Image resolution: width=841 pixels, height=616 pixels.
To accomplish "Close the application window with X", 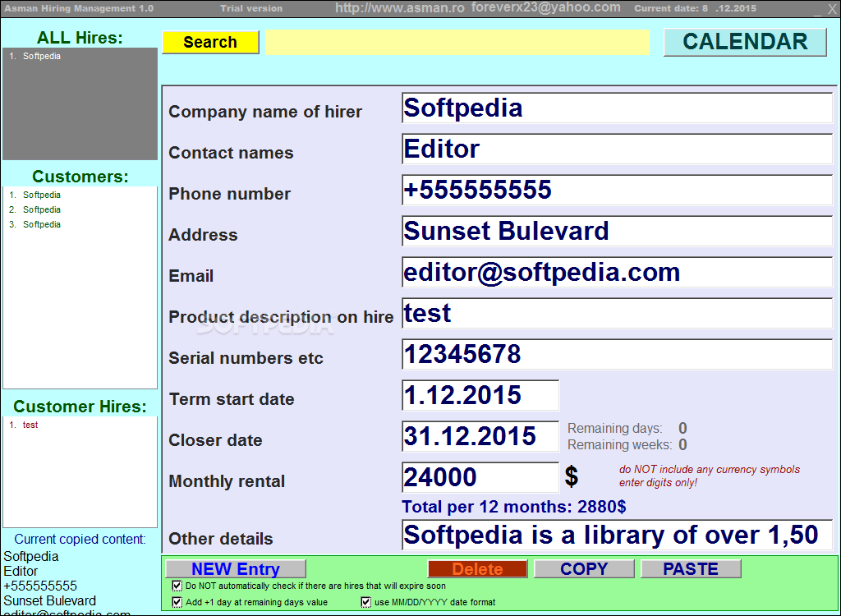I will point(832,9).
